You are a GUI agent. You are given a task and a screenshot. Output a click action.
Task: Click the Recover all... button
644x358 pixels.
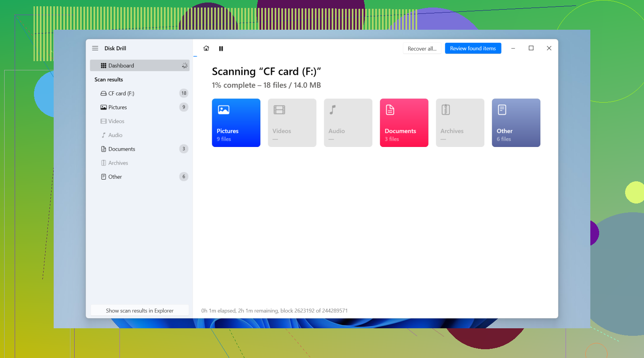click(x=422, y=49)
